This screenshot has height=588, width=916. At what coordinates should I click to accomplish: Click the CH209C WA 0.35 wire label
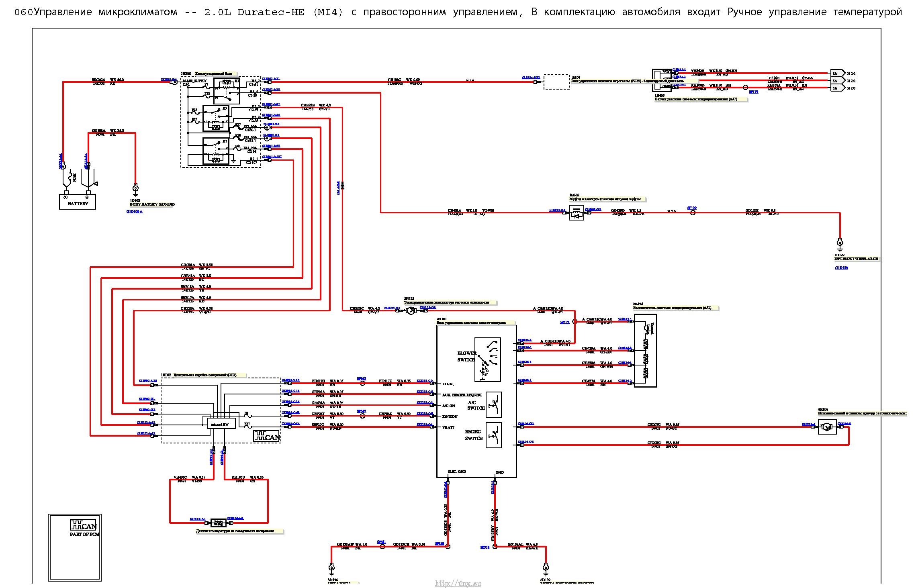point(663,443)
